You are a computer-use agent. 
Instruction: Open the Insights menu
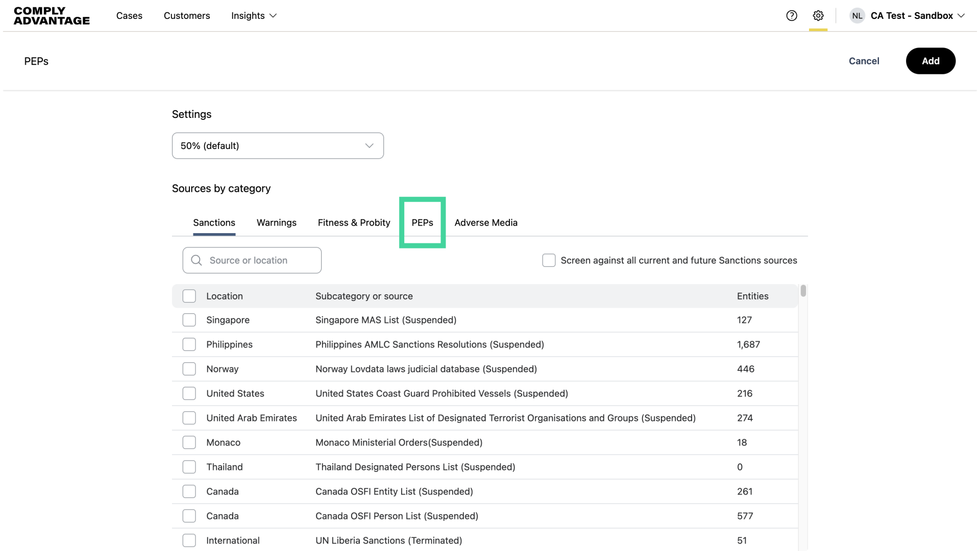pos(254,16)
